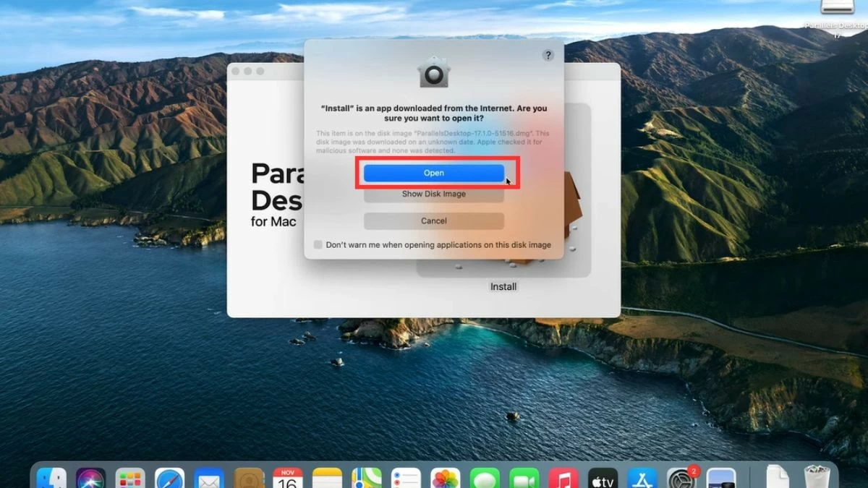Open the Music app
Screen dimensions: 868x488
(563, 477)
